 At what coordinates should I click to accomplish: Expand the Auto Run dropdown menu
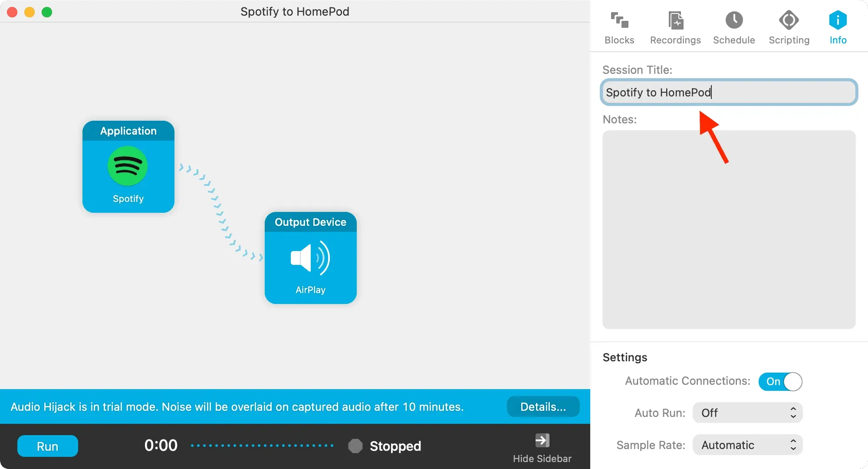(x=747, y=413)
